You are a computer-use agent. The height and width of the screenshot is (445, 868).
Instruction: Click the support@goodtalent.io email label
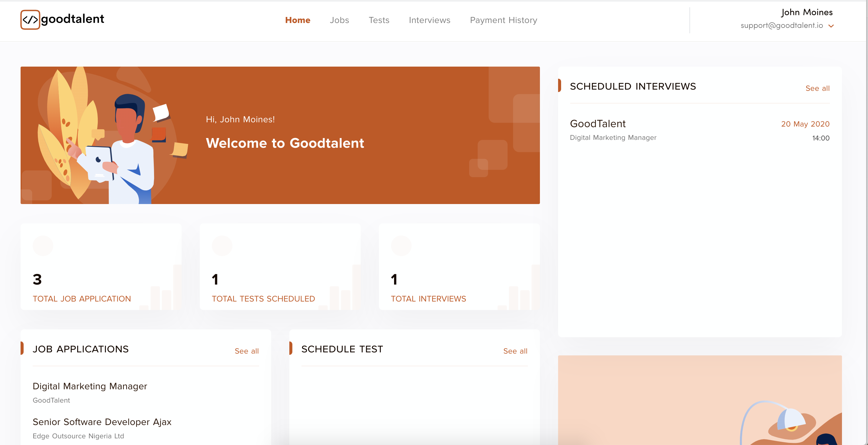(x=781, y=26)
